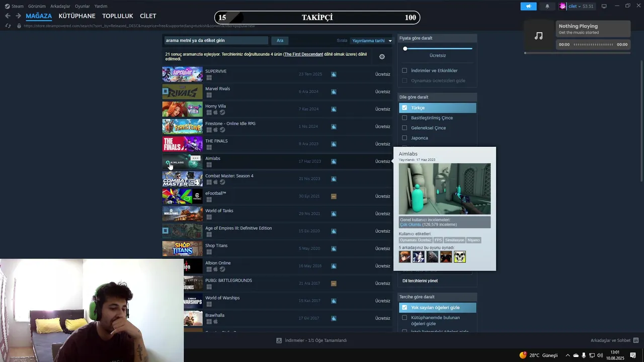Collapse Dile göre daralt section header
644x362 pixels.
[x=437, y=97]
